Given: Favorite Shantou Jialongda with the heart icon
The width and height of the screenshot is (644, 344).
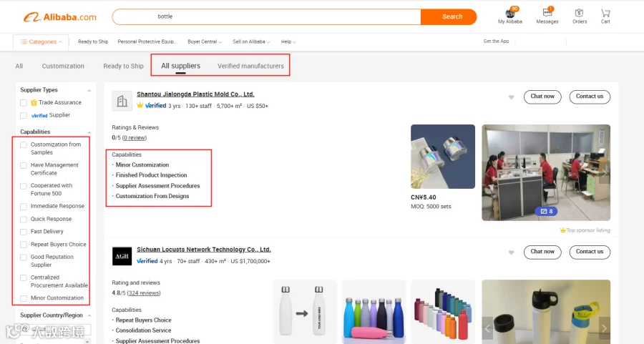Looking at the screenshot, I should pyautogui.click(x=512, y=97).
